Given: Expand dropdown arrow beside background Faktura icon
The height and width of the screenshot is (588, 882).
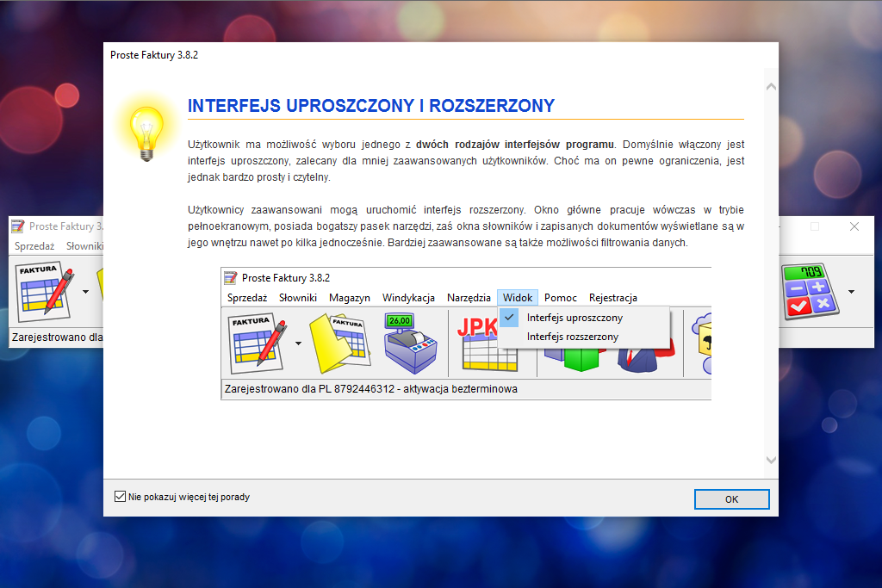Looking at the screenshot, I should 85,292.
